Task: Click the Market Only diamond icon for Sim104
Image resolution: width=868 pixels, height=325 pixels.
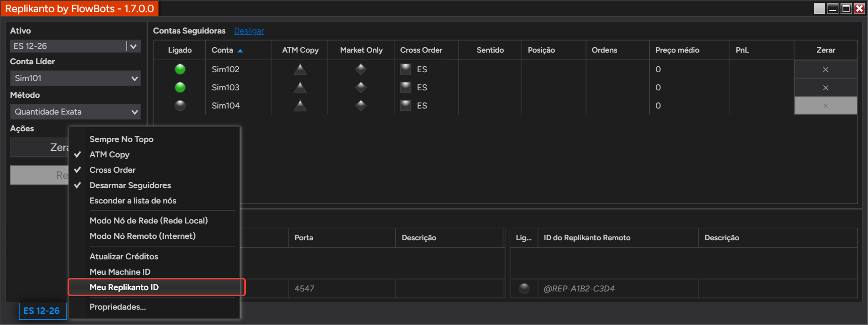Action: coord(361,106)
